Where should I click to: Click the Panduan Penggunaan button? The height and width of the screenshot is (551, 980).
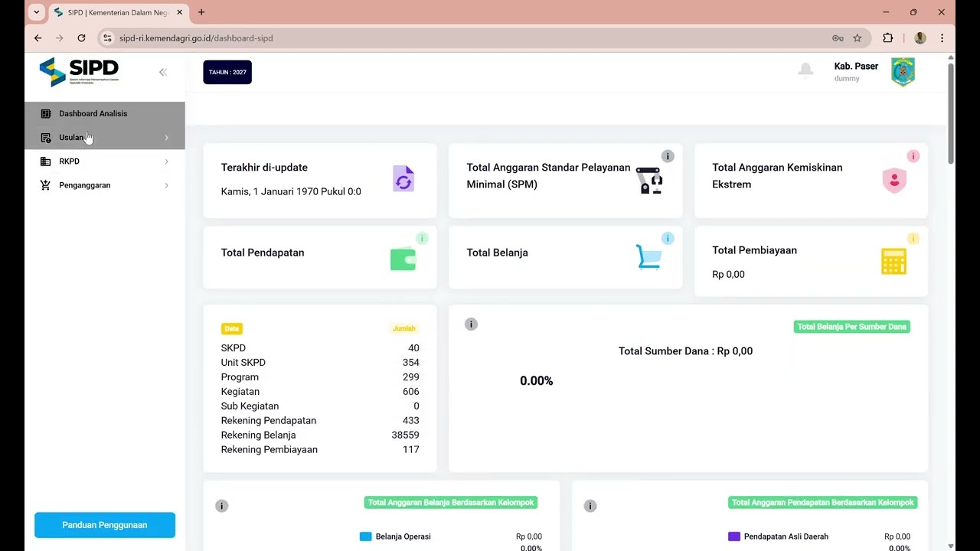tap(105, 525)
